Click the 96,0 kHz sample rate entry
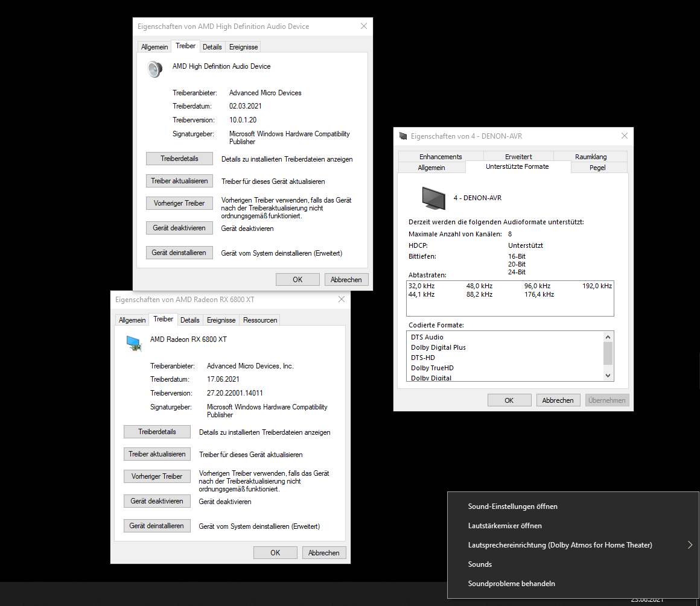This screenshot has height=606, width=700. (538, 286)
